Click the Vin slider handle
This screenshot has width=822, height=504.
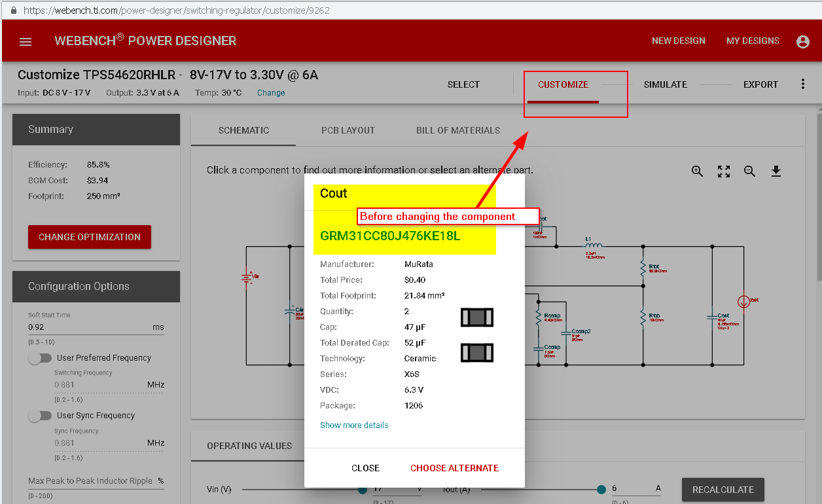point(363,490)
